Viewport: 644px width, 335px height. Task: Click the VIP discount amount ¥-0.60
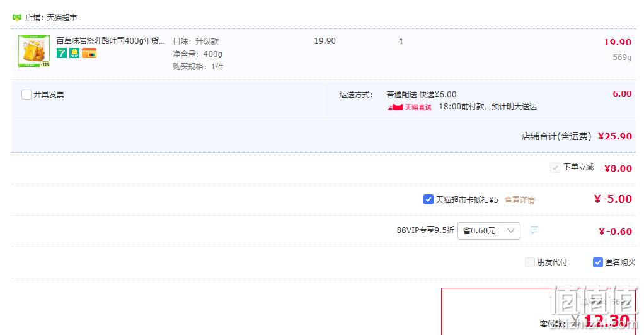click(615, 232)
